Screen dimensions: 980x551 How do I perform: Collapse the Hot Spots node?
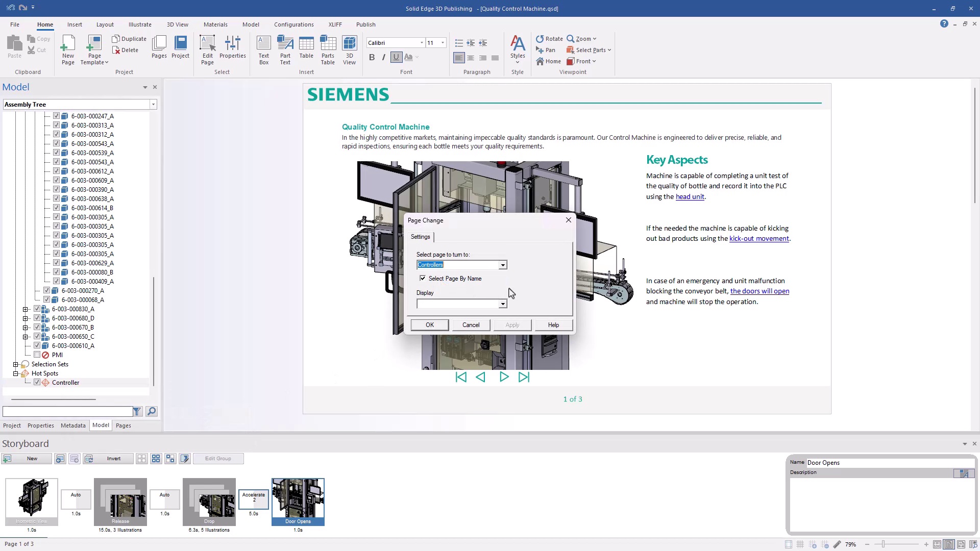(15, 373)
